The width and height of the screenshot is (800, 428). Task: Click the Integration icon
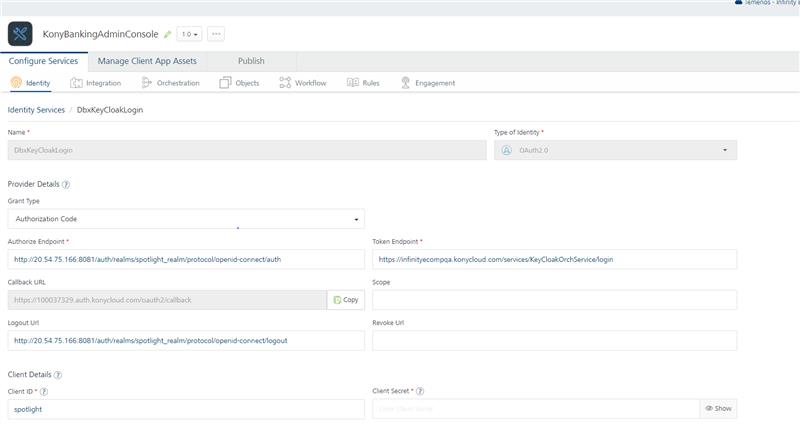pos(76,83)
